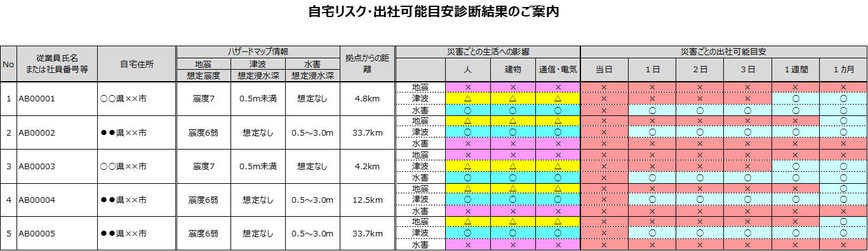Select 水害 disaster label in AB00003 row
868x251 pixels.
[x=420, y=177]
